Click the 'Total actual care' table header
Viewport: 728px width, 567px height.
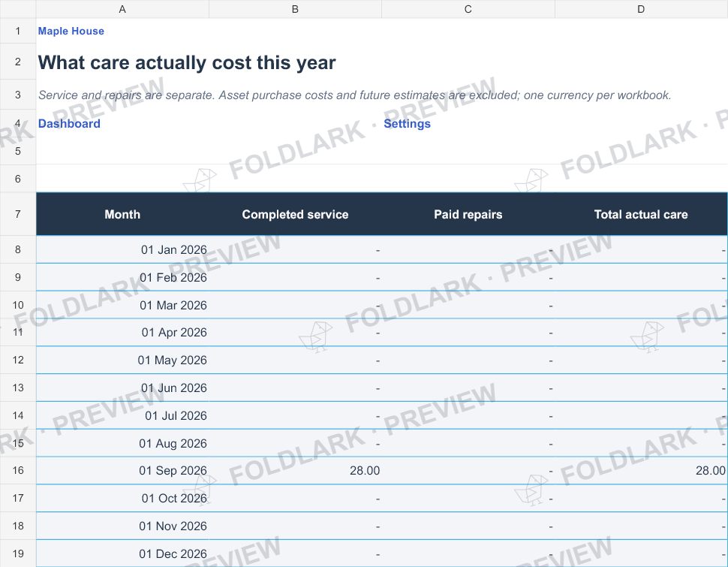[x=641, y=214]
